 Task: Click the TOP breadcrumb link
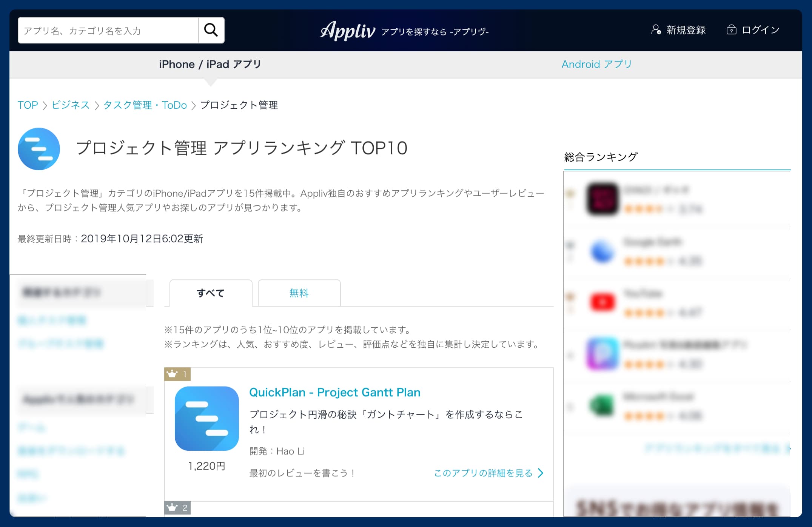(x=28, y=105)
